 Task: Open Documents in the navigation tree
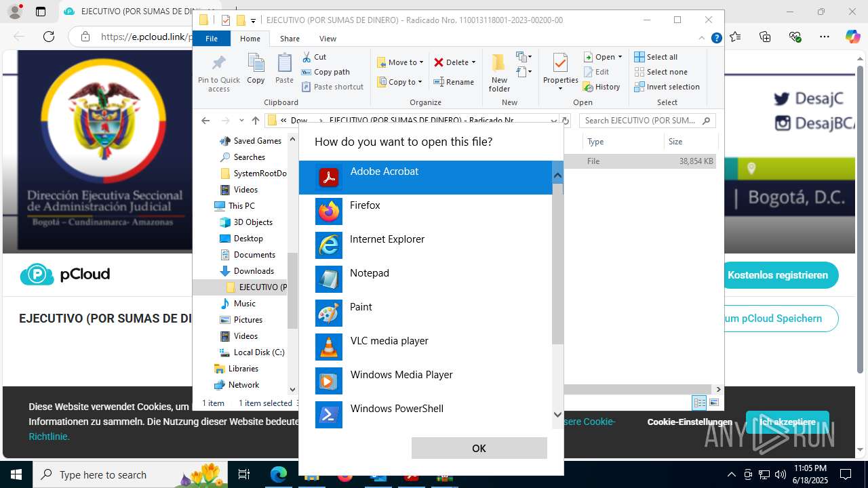[x=248, y=255]
